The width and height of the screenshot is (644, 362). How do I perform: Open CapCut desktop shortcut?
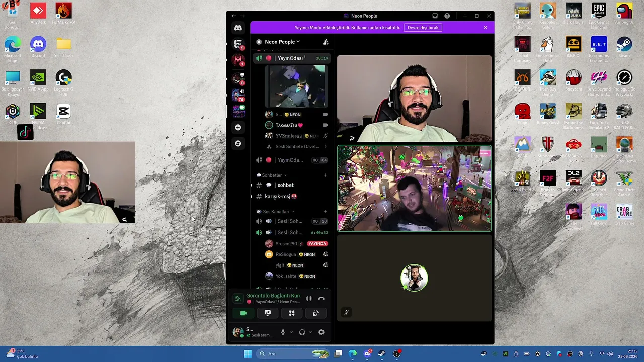pyautogui.click(x=63, y=114)
